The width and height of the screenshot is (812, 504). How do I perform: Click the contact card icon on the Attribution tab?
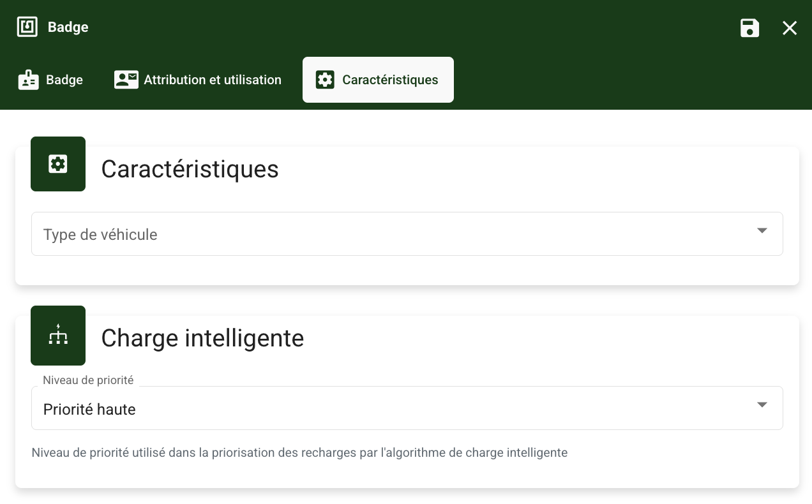[126, 80]
